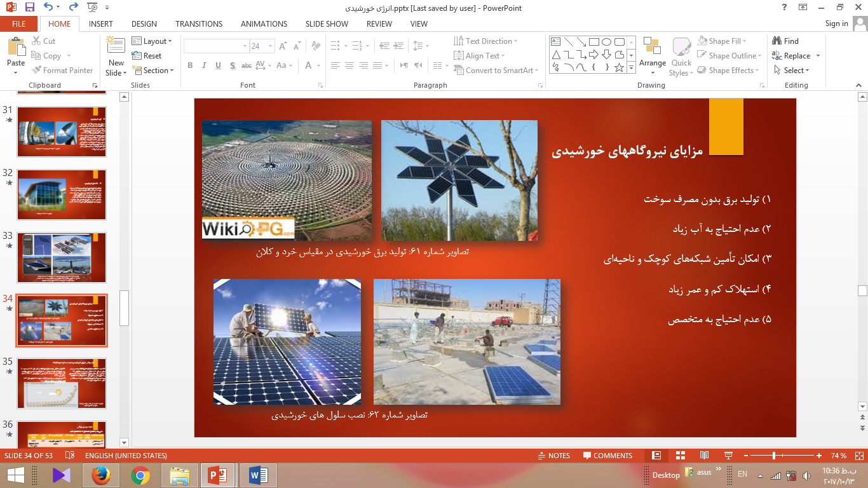Open the numbering list dropdown
Screen dimensions: 868x488
coord(369,46)
